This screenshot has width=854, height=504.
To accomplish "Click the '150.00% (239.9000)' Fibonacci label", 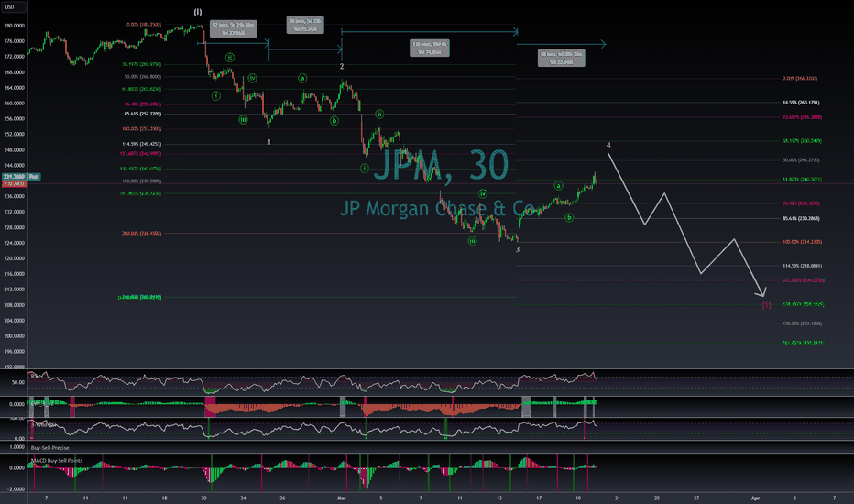I will coord(142,181).
